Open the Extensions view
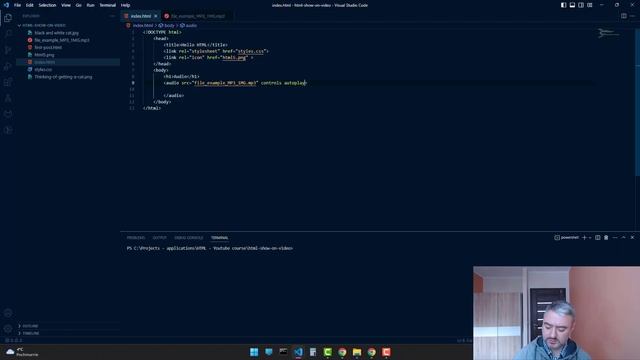640x360 pixels. click(8, 82)
